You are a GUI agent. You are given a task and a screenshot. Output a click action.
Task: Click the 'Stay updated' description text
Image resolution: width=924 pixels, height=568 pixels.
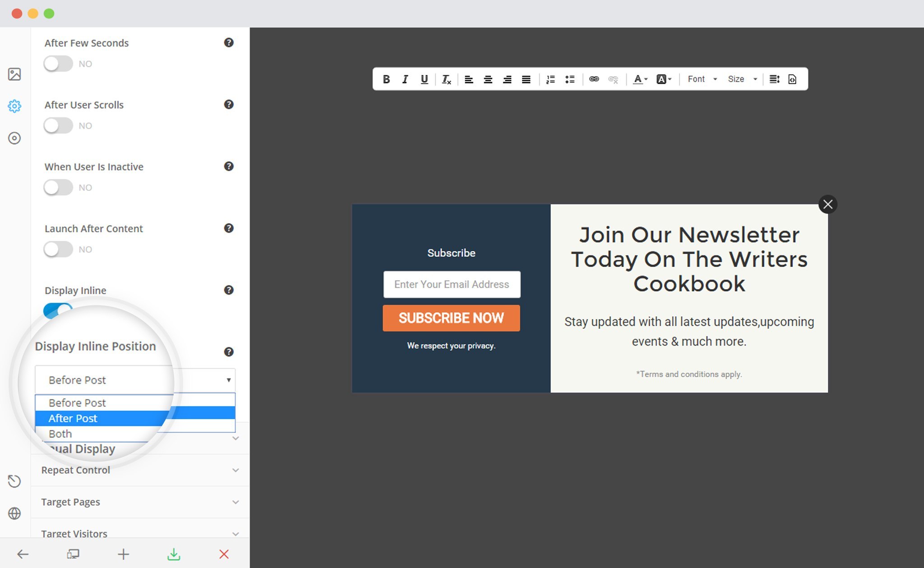(x=689, y=332)
